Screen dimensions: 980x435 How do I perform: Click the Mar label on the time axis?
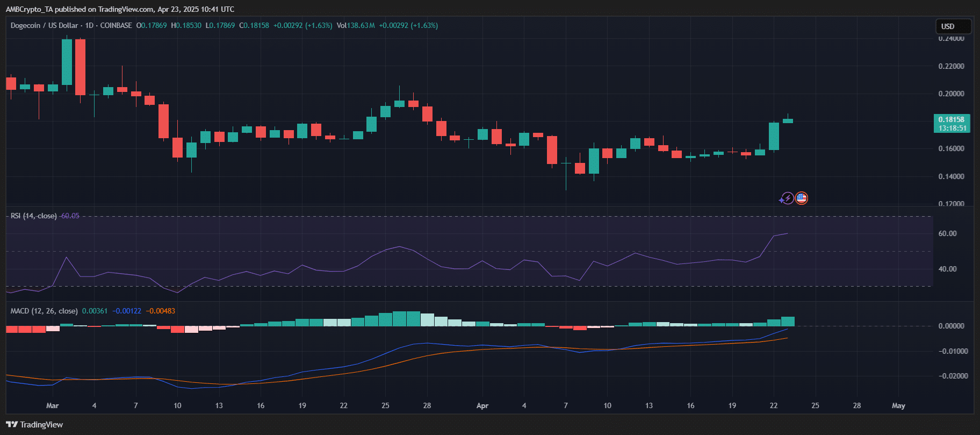point(52,406)
